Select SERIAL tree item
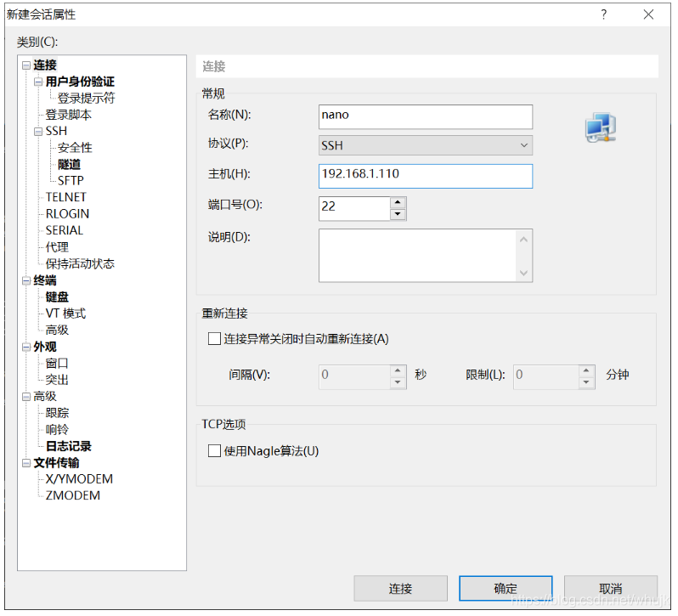The height and width of the screenshot is (616, 678). point(64,231)
